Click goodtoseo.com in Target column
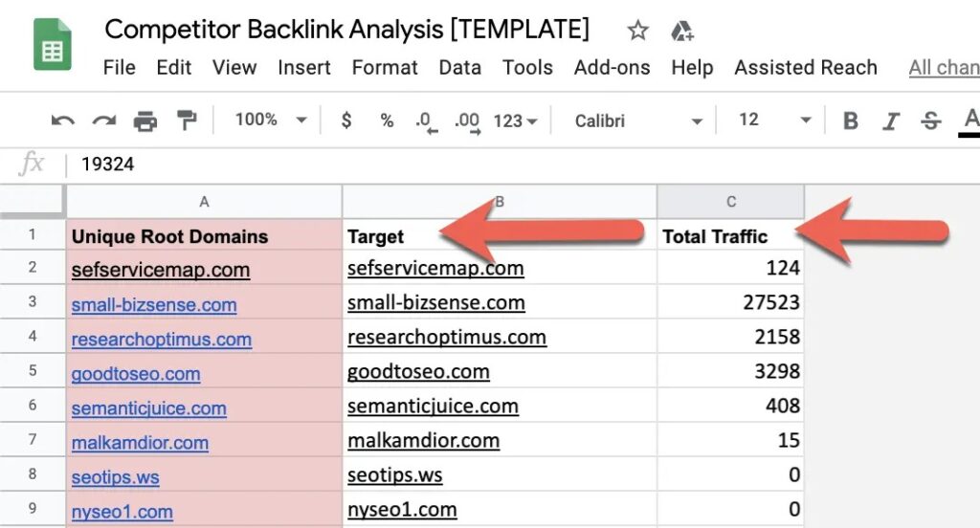The width and height of the screenshot is (980, 528). pyautogui.click(x=418, y=371)
